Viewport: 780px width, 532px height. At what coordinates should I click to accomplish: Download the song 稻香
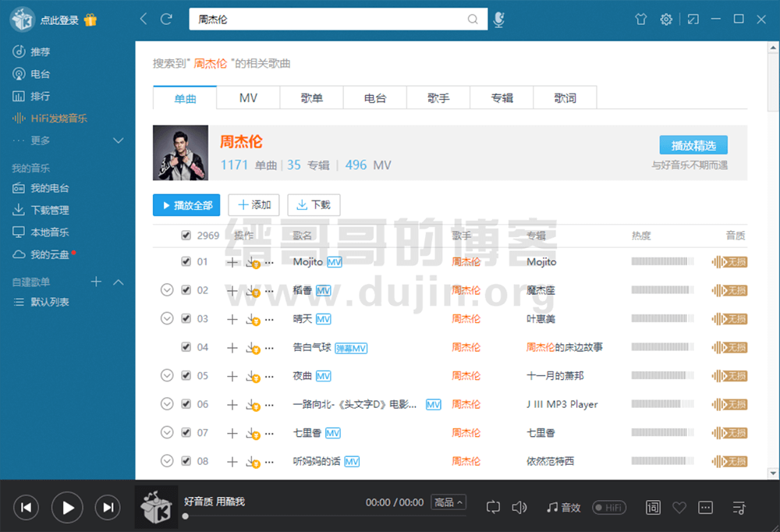point(253,291)
